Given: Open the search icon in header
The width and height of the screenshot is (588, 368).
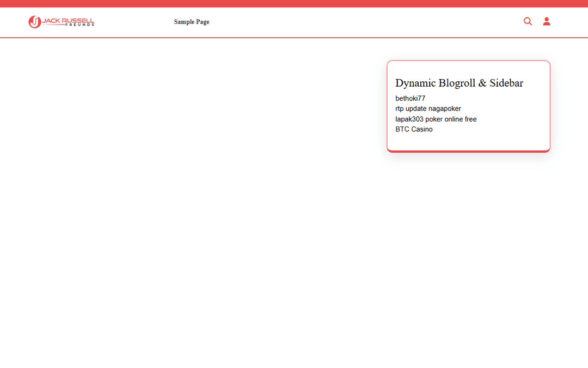Looking at the screenshot, I should (528, 21).
